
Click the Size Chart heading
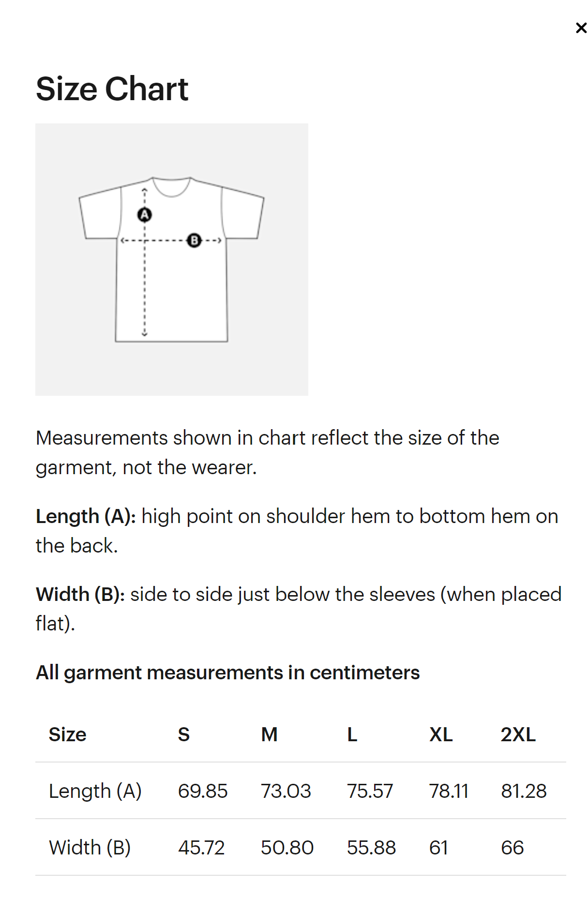coord(112,89)
